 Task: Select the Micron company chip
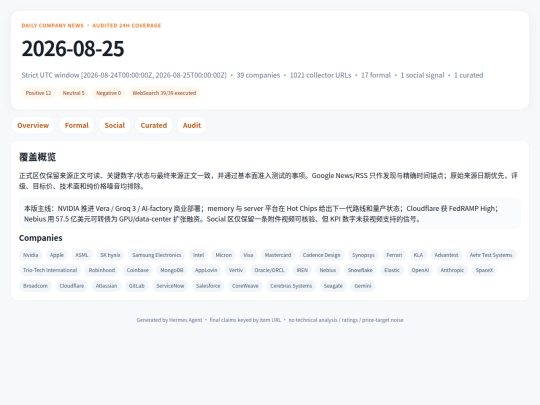pyautogui.click(x=224, y=255)
